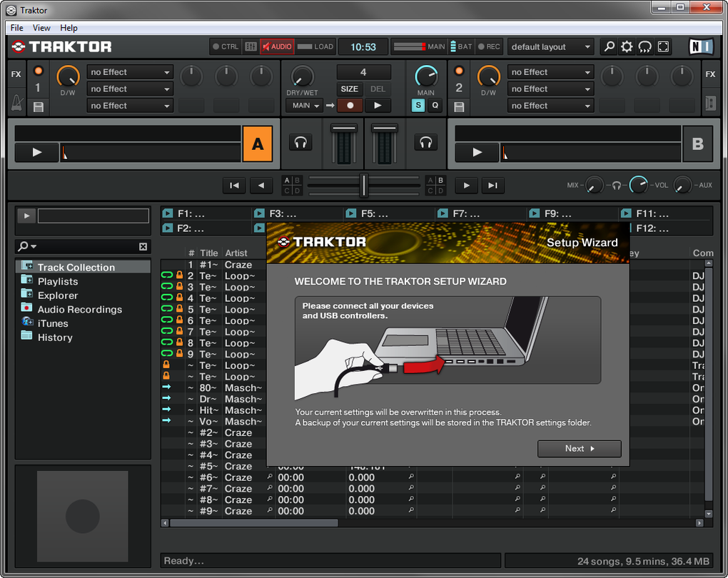The height and width of the screenshot is (578, 728).
Task: Play loop recorder
Action: [378, 106]
